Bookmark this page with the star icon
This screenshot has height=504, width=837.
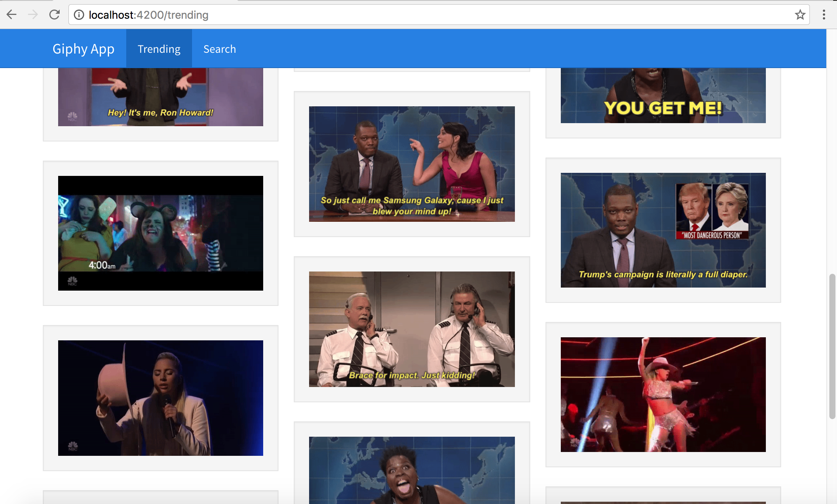click(800, 15)
